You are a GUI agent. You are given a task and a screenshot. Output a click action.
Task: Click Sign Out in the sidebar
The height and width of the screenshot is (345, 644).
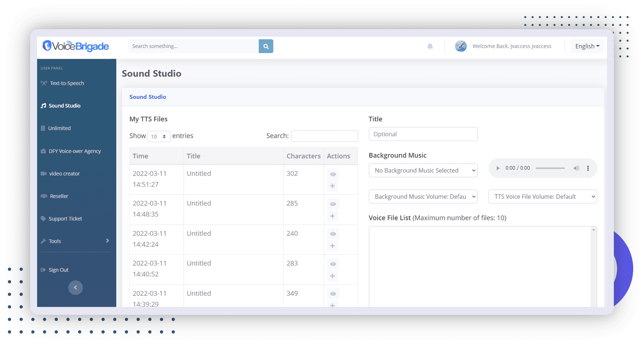coord(58,270)
